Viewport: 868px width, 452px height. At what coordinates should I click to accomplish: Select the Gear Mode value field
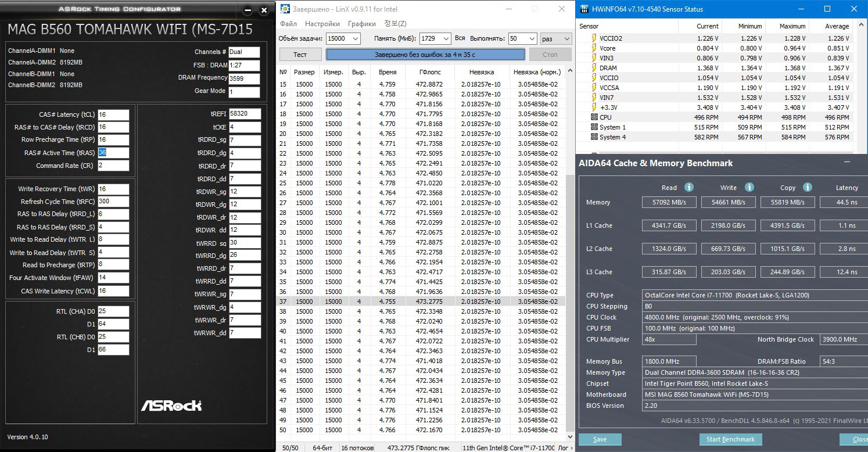coord(244,92)
